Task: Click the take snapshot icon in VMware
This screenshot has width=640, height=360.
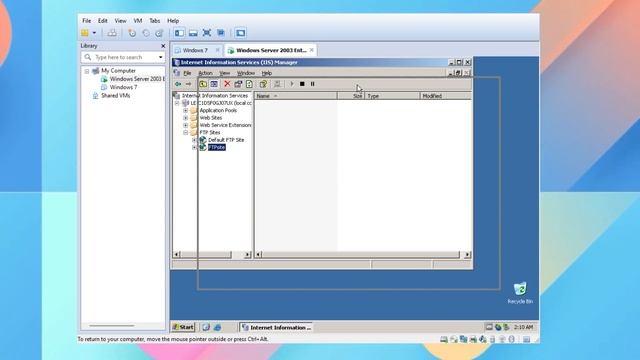Action: (132, 33)
